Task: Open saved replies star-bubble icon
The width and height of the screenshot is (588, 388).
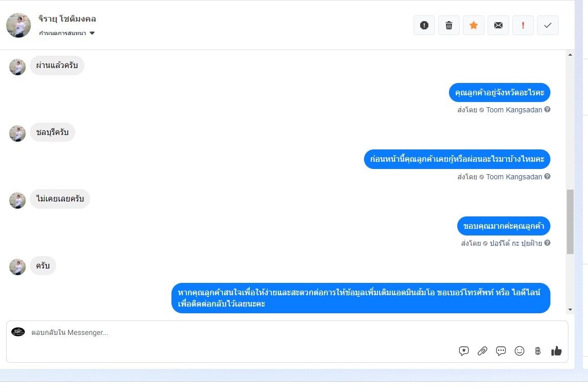Action: pos(464,351)
